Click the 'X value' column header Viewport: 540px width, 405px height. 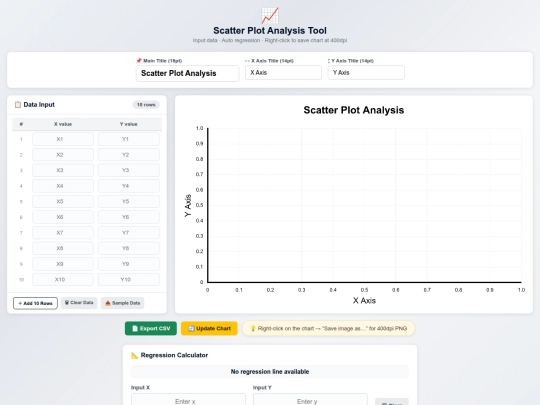[x=63, y=124]
